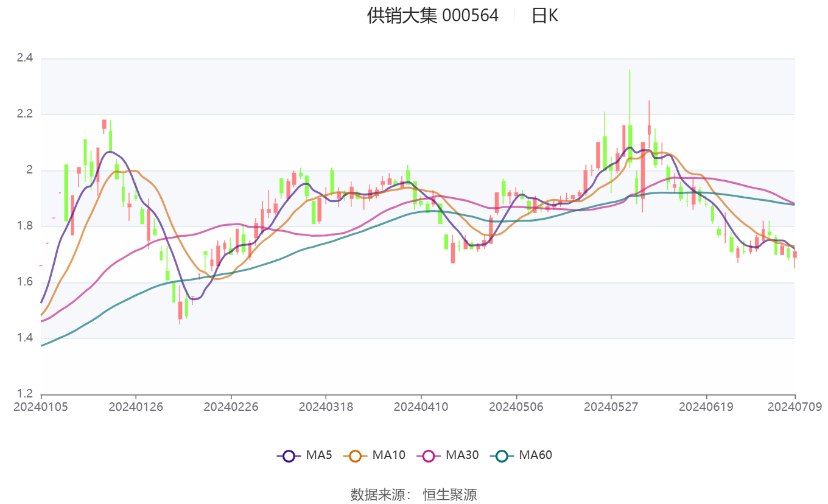
Task: Toggle the MA10 legend series
Action: coord(374,455)
